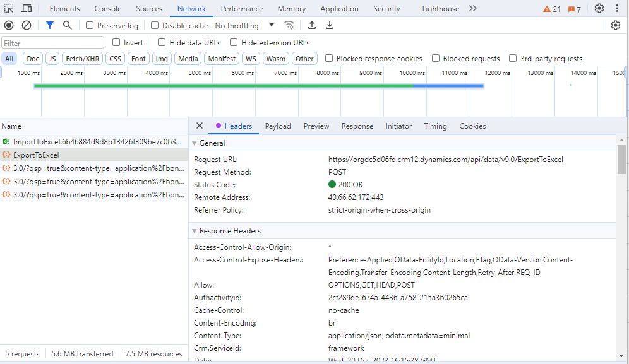
Task: Switch to the Elements panel
Action: tap(64, 8)
